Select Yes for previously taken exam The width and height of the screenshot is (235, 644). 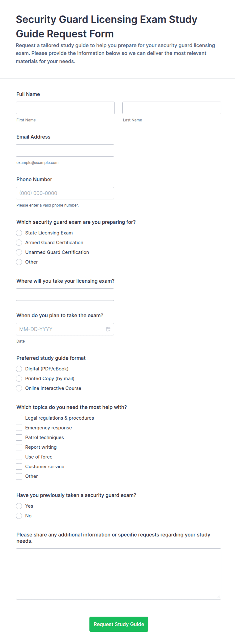(x=19, y=506)
